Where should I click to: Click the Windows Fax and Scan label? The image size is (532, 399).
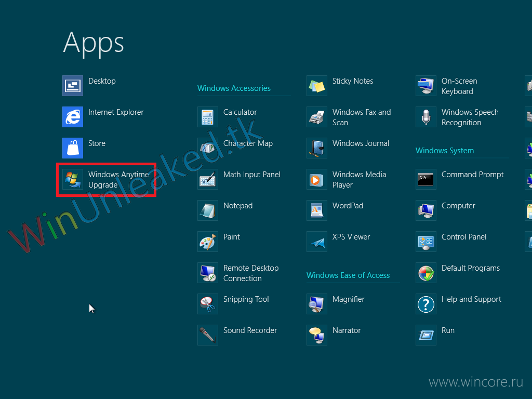coord(362,117)
